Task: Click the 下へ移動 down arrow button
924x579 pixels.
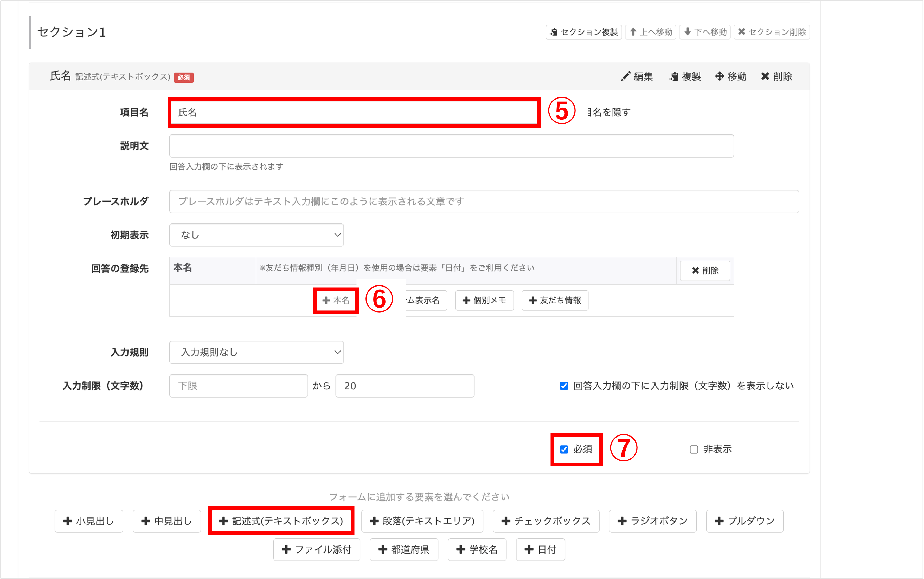Action: click(x=705, y=32)
